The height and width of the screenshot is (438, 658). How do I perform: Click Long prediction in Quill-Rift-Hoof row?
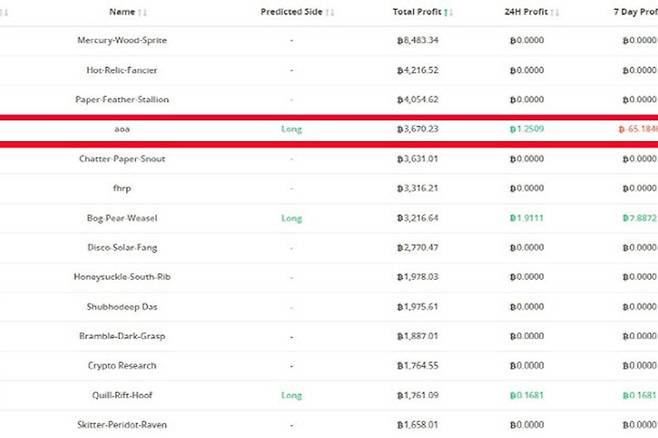(291, 395)
